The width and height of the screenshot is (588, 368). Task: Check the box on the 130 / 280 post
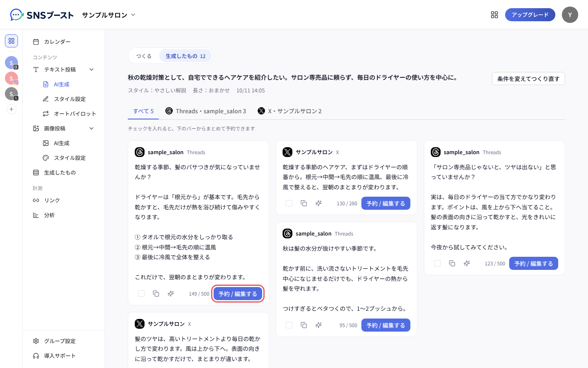click(x=289, y=203)
